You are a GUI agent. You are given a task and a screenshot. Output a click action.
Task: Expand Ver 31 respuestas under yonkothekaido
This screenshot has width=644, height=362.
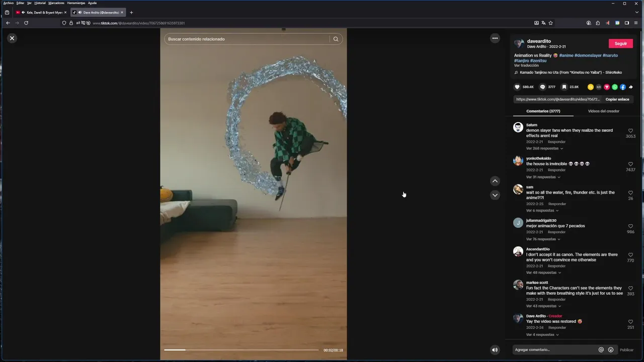tap(543, 177)
